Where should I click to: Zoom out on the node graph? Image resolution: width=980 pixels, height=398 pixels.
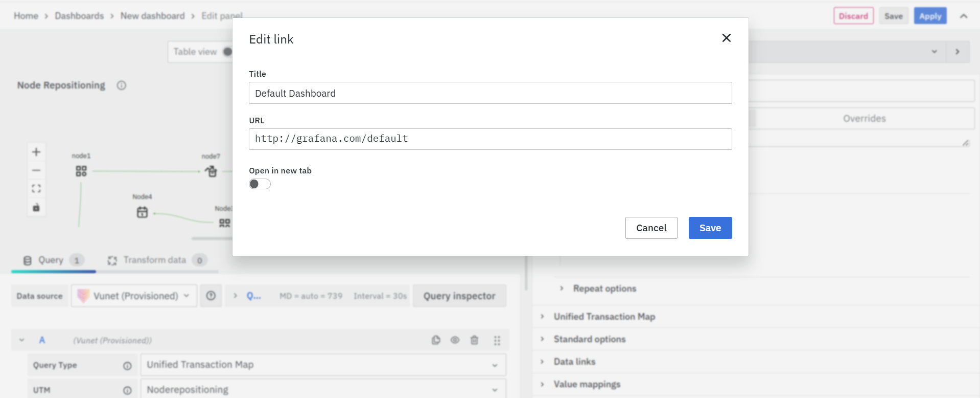[36, 170]
